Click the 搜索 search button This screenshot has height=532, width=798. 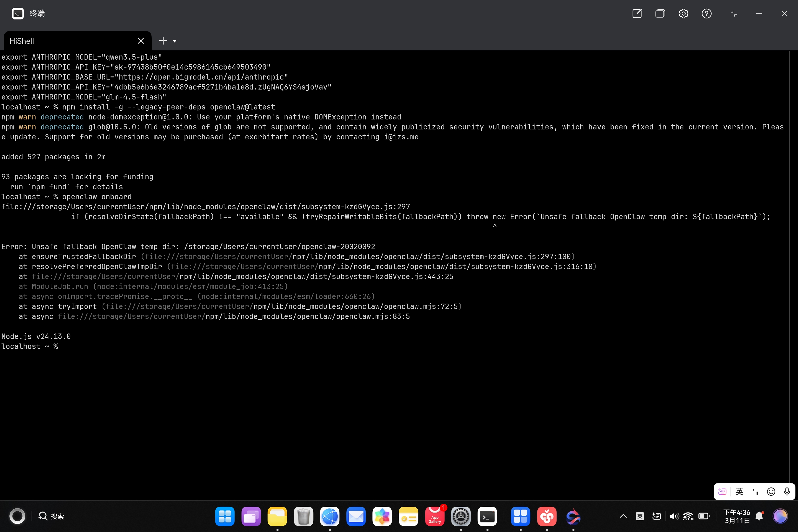click(52, 516)
